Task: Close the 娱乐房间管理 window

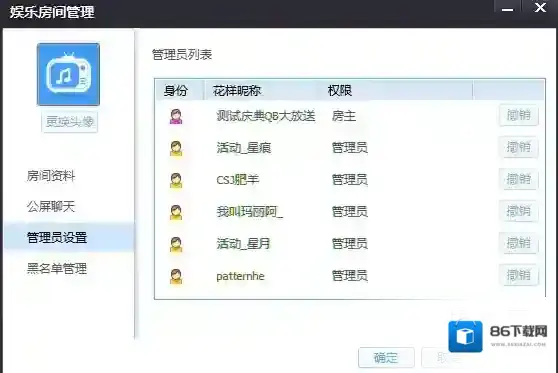Action: (540, 7)
